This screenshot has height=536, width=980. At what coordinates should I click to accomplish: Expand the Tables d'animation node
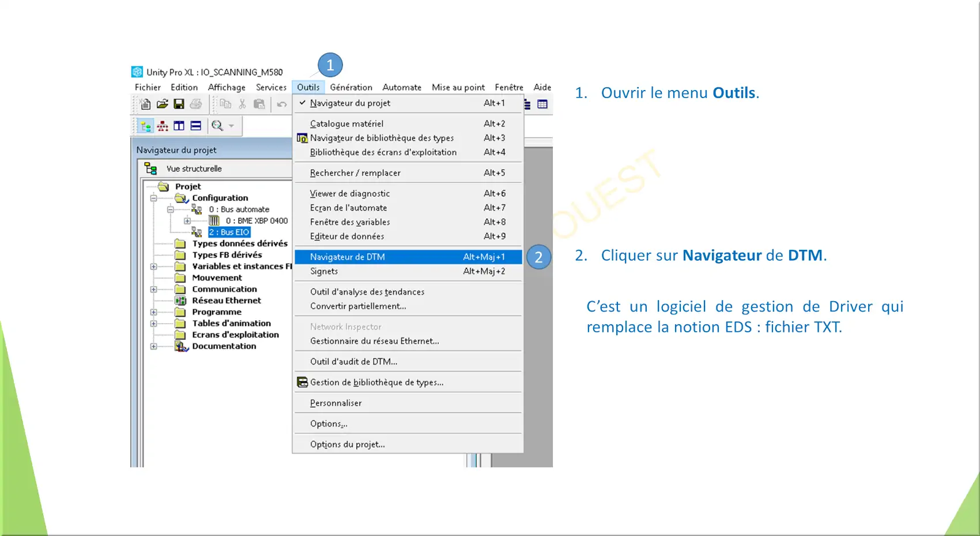153,324
